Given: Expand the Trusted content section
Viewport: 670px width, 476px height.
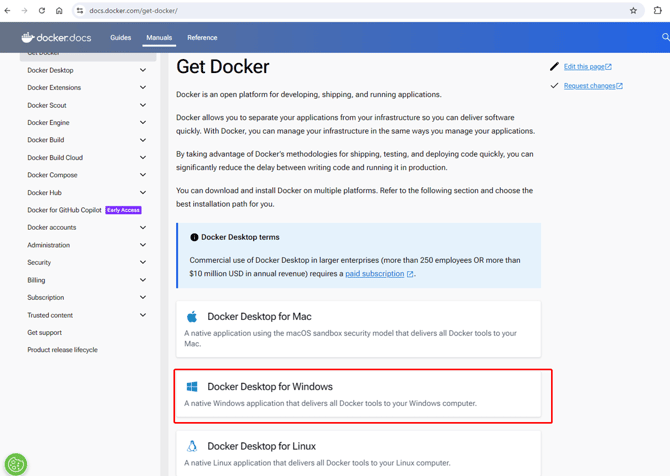Looking at the screenshot, I should click(143, 315).
